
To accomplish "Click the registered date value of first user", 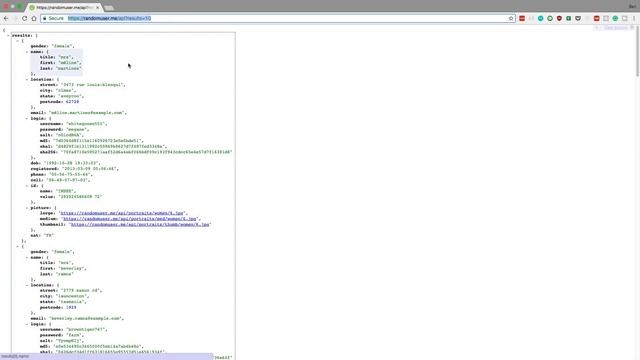I will pos(89,169).
